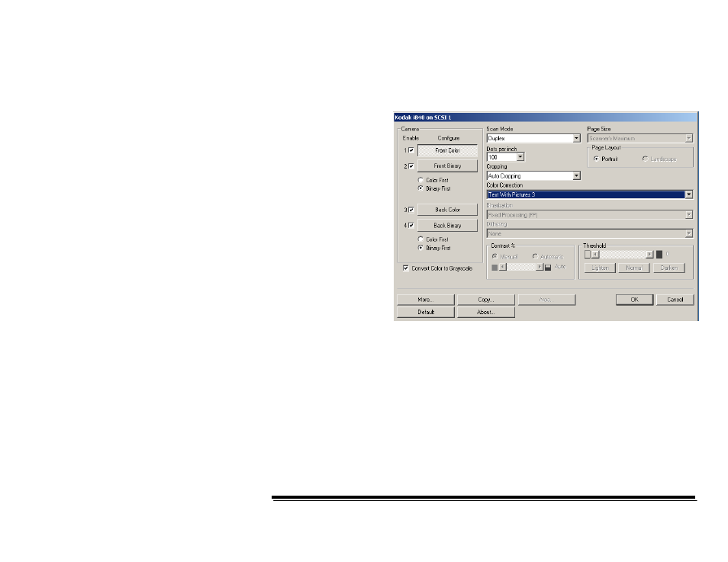Open the Scan Mode dropdown showing Duplex
The width and height of the screenshot is (728, 562).
point(533,138)
